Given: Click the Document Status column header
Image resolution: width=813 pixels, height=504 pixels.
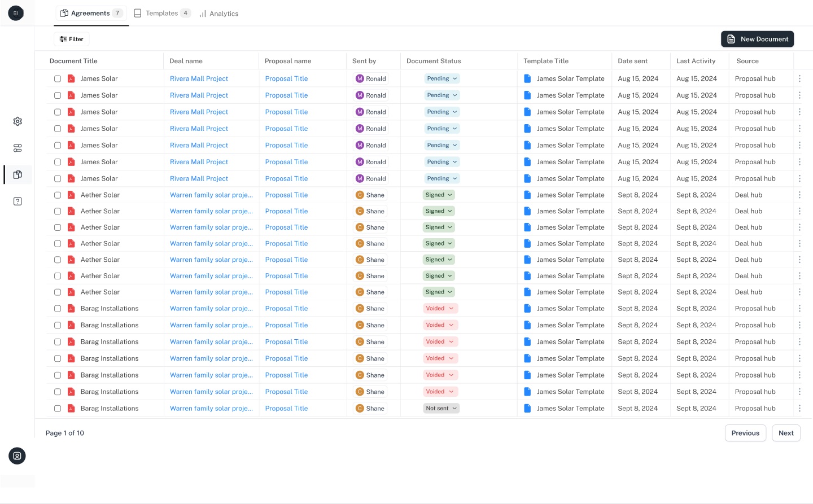Looking at the screenshot, I should coord(434,61).
